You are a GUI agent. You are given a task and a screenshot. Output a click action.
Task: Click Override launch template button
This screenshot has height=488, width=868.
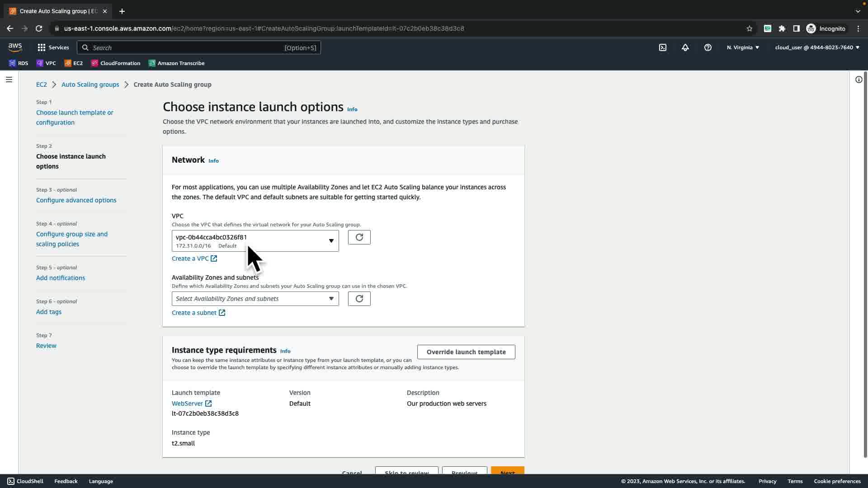click(x=466, y=352)
